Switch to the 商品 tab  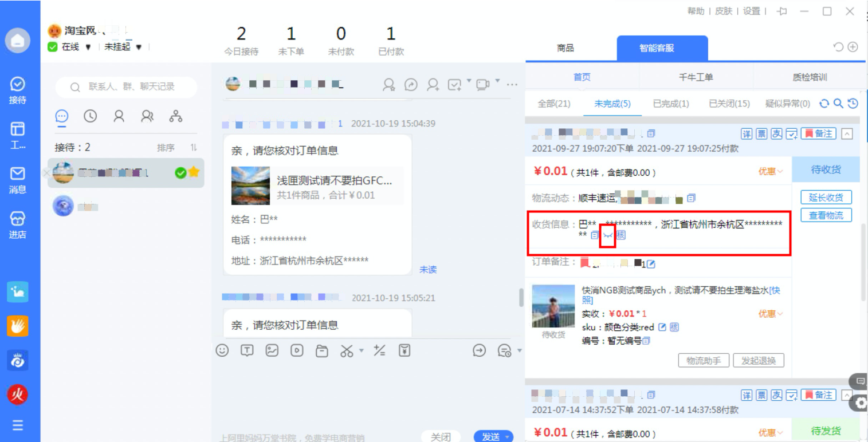click(x=565, y=48)
